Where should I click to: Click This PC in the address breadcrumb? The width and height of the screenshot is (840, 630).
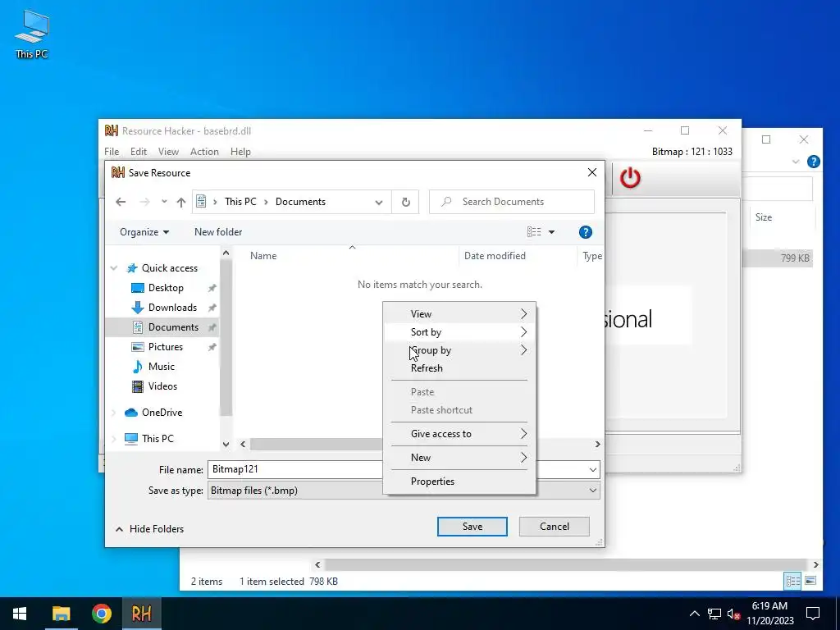coord(240,202)
